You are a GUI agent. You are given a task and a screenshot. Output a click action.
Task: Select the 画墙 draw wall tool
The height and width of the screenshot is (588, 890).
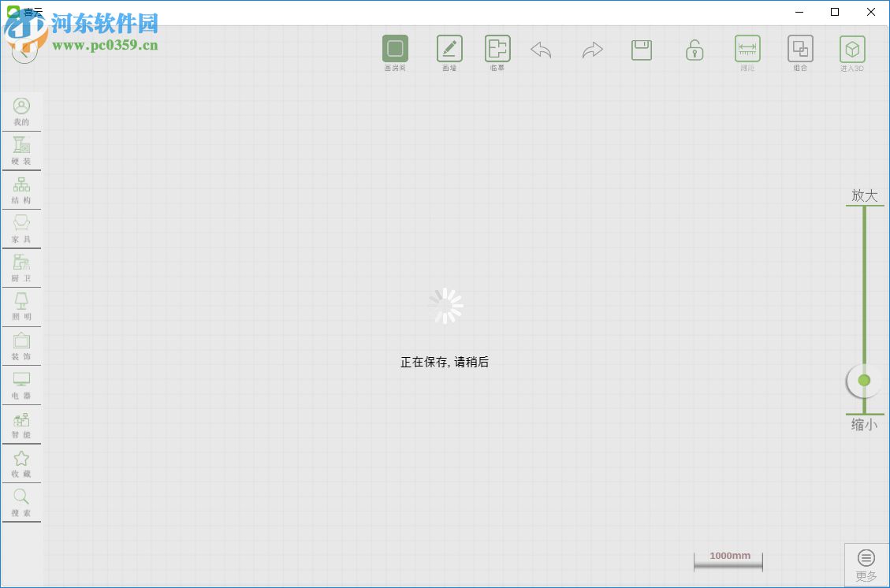pos(449,53)
